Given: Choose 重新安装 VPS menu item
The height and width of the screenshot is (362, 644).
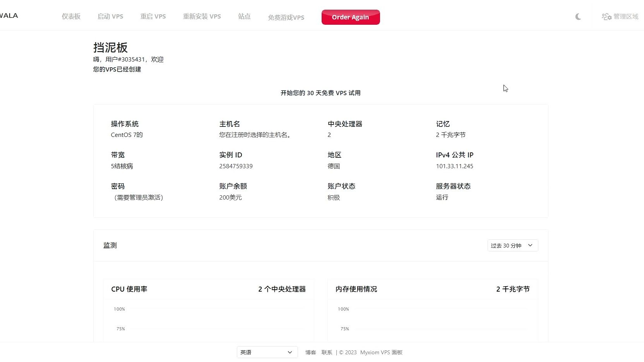Looking at the screenshot, I should coord(202,16).
